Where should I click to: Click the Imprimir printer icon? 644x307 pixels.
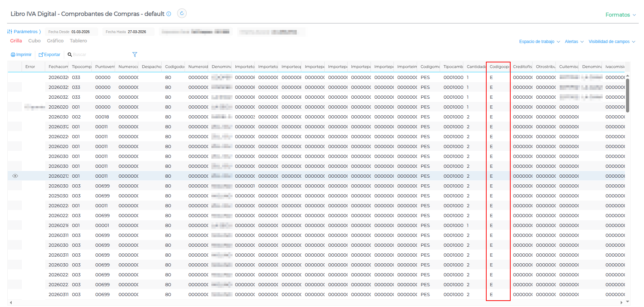(x=13, y=55)
